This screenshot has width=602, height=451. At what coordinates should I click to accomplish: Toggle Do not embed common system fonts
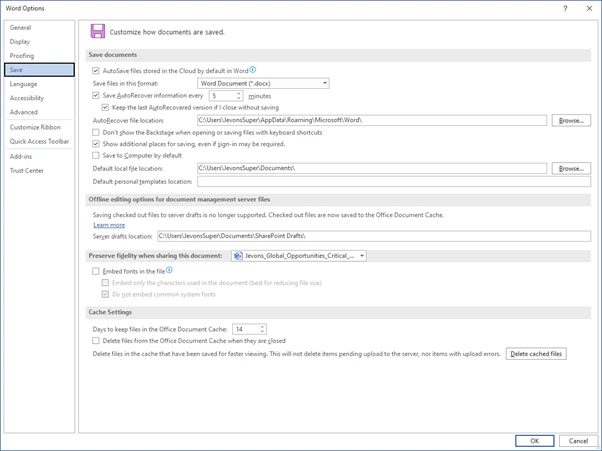[105, 294]
